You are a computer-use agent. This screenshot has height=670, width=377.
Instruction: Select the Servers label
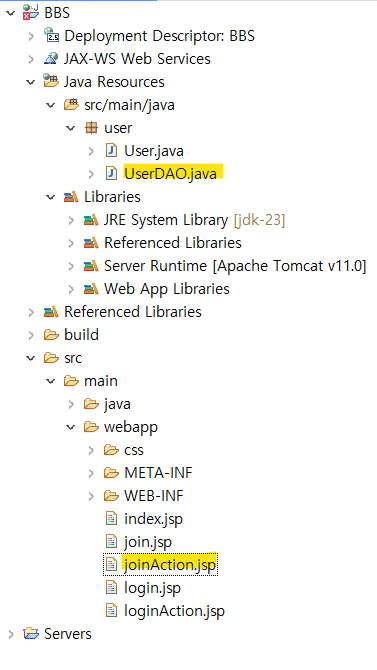[x=68, y=633]
